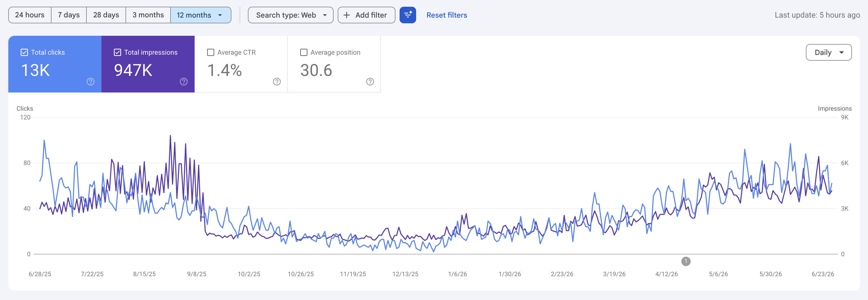868x300 pixels.
Task: Open the Search type: Web dropdown
Action: tap(290, 15)
